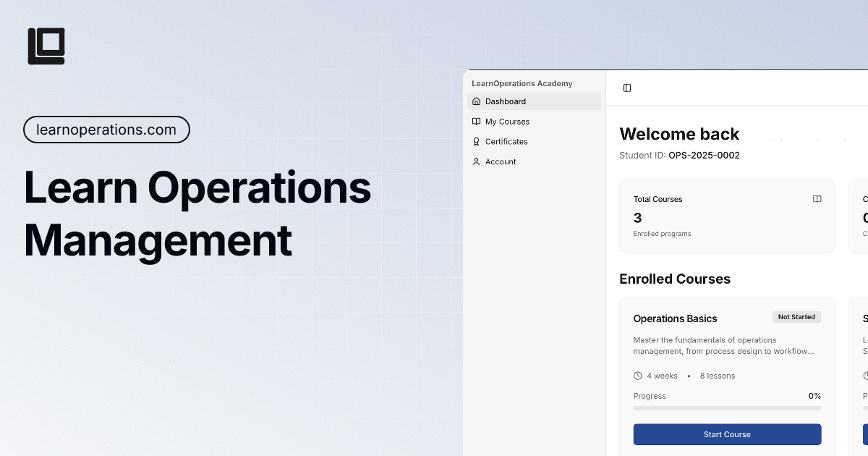Open Dashboard in the sidebar

coord(534,101)
